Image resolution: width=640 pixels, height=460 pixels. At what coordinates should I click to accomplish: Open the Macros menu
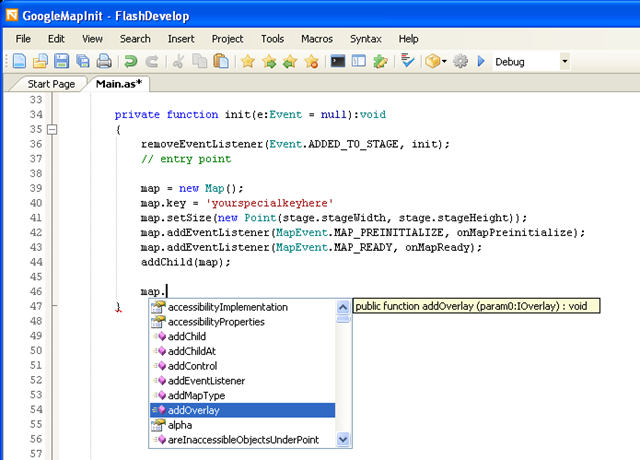click(317, 39)
